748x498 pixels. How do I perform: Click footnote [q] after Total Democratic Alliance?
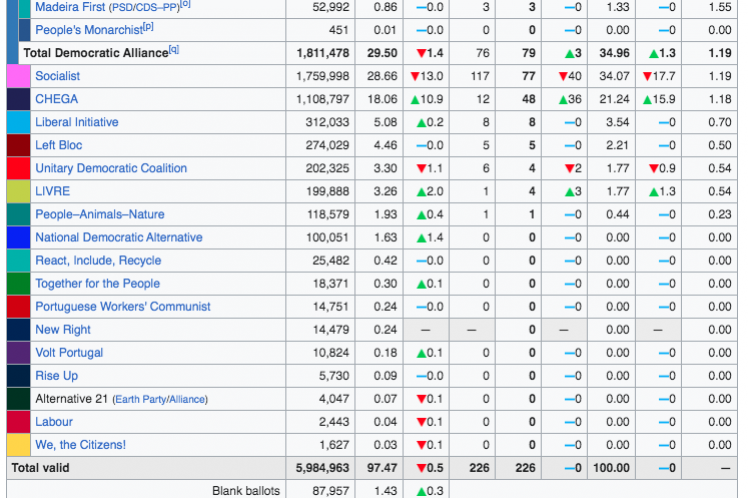tap(174, 49)
